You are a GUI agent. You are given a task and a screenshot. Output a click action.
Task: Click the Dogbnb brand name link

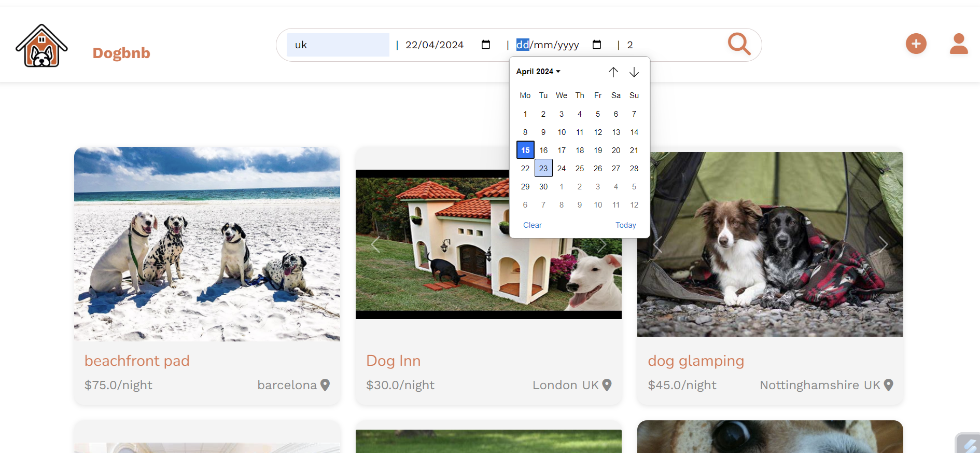[121, 53]
